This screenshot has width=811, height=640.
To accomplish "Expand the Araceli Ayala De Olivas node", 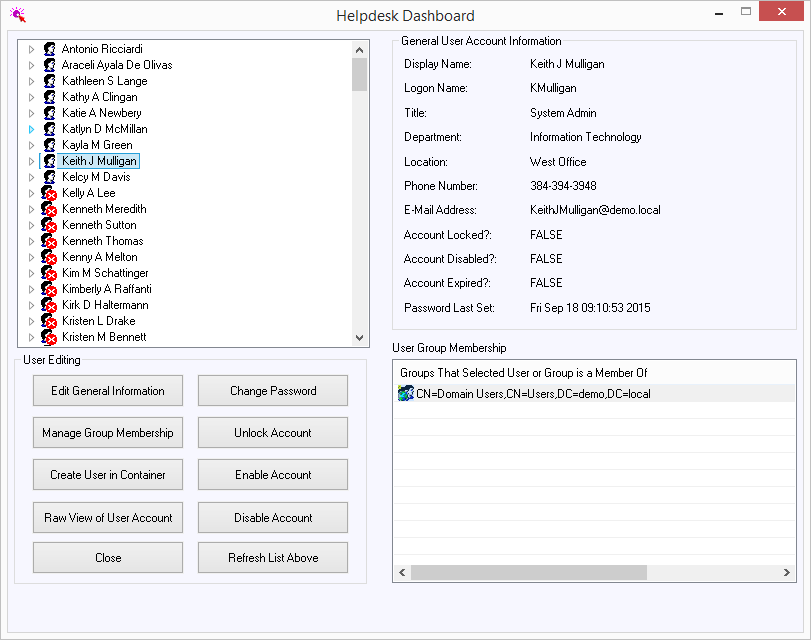I will (x=31, y=65).
